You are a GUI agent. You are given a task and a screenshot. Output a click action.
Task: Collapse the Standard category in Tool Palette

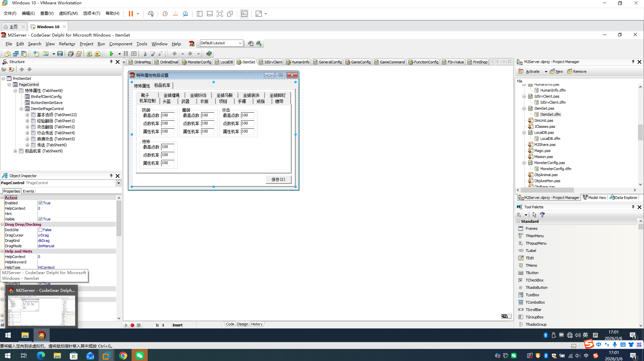point(518,221)
